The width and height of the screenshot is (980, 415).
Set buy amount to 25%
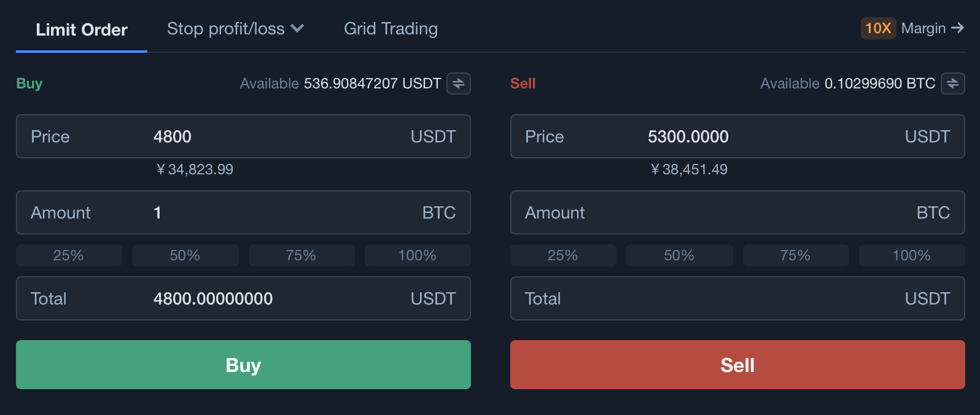coord(69,255)
